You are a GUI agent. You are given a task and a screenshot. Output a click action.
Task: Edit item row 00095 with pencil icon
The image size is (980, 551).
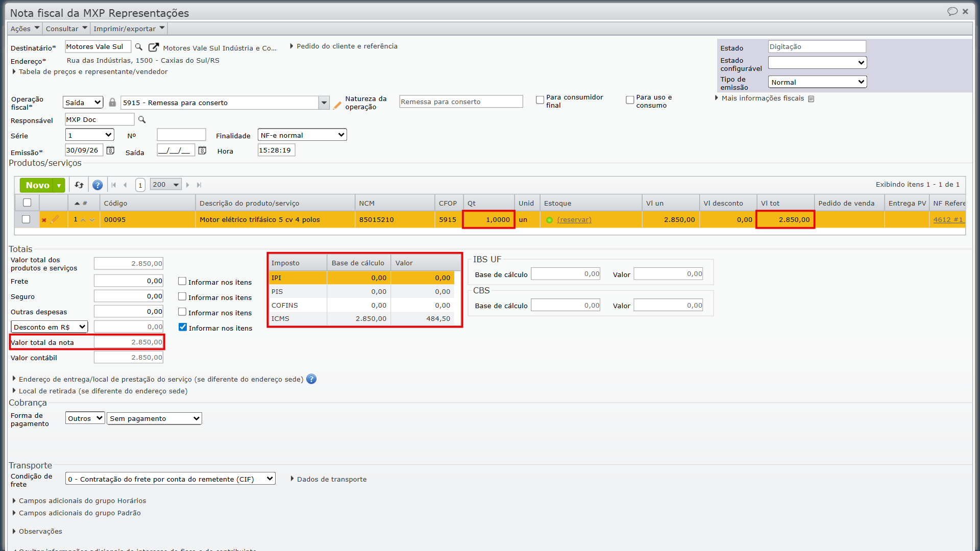click(55, 219)
